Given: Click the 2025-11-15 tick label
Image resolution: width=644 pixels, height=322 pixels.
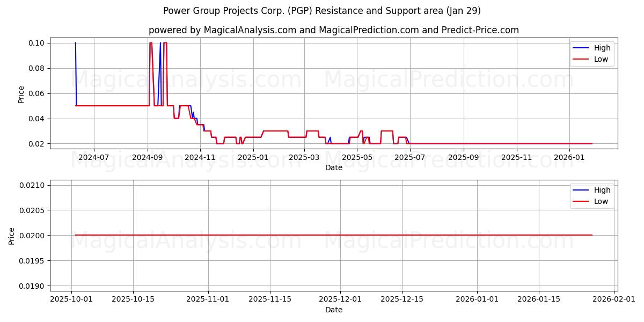Looking at the screenshot, I should pos(269,300).
